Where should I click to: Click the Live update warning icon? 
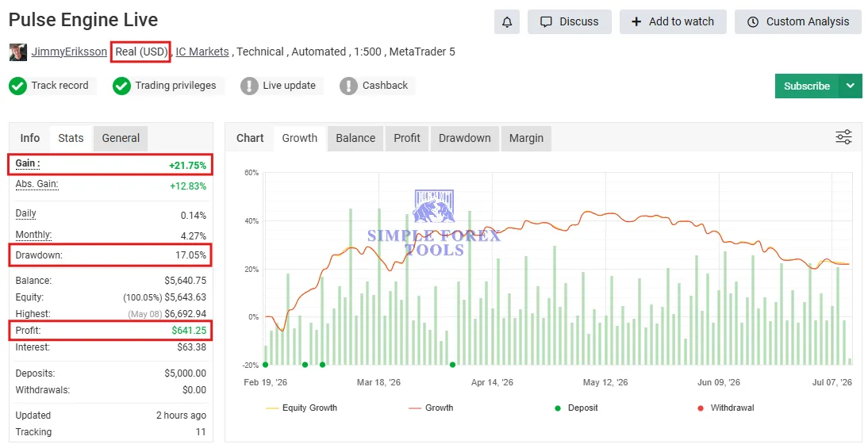(x=249, y=86)
